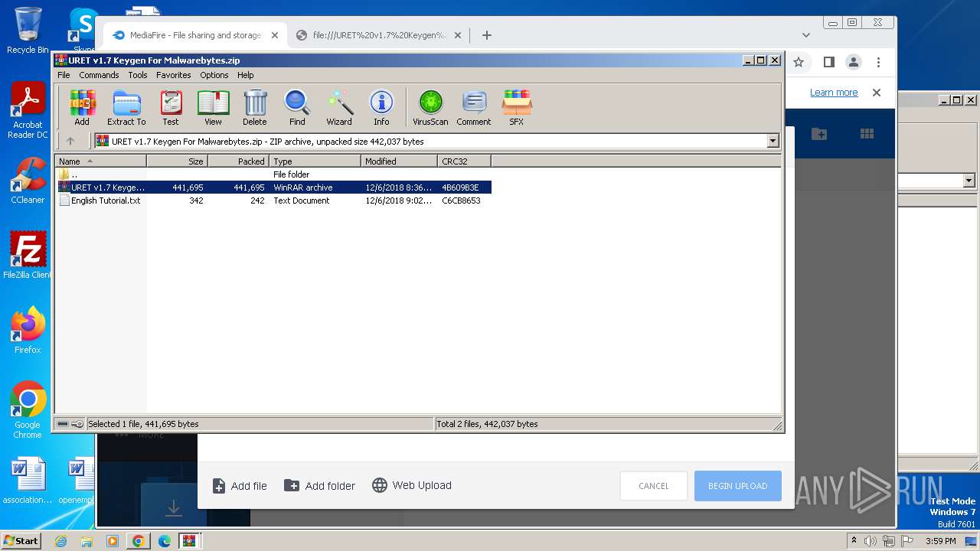
Task: Open the Commands menu
Action: pyautogui.click(x=99, y=75)
